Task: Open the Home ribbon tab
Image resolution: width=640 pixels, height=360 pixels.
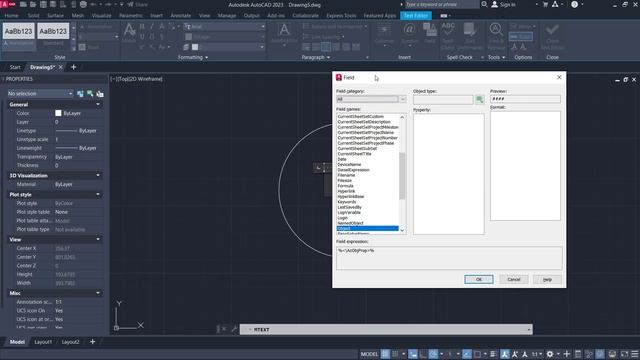Action: [x=11, y=16]
